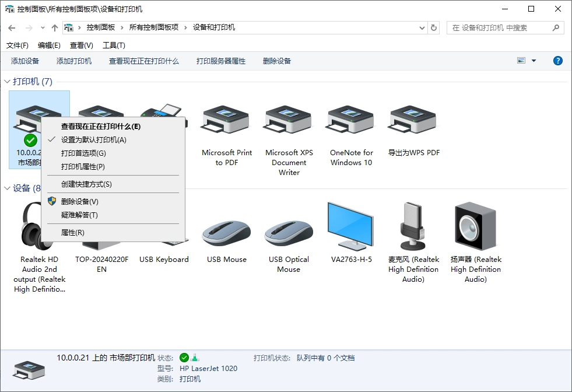Expand the address bar history dropdown
572x392 pixels.
422,28
